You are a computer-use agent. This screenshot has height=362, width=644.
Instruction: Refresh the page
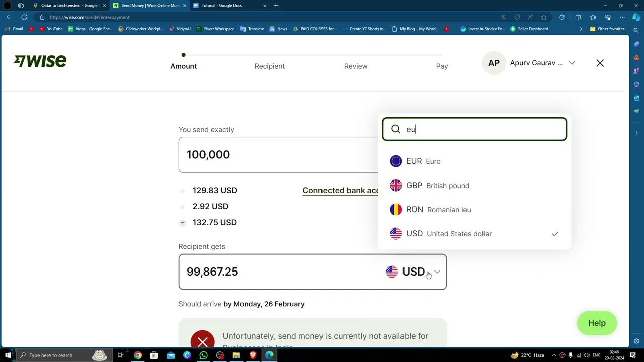coord(24,17)
